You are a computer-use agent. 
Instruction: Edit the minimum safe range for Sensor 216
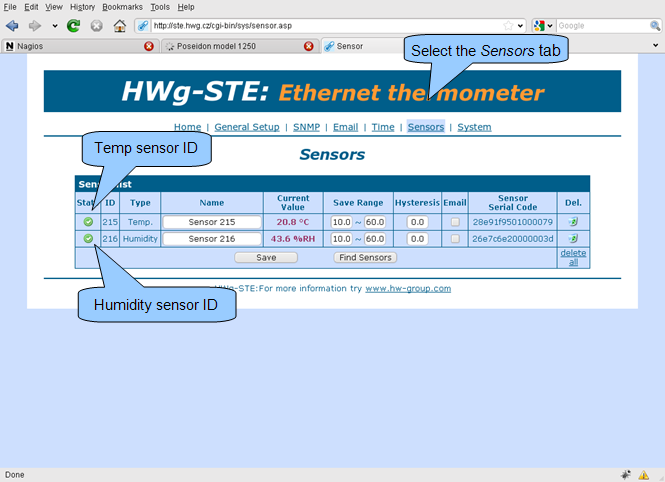pos(341,239)
